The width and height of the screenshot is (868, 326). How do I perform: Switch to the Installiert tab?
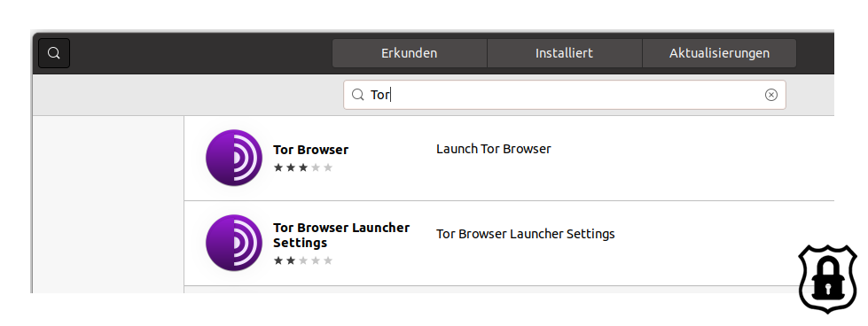click(564, 53)
